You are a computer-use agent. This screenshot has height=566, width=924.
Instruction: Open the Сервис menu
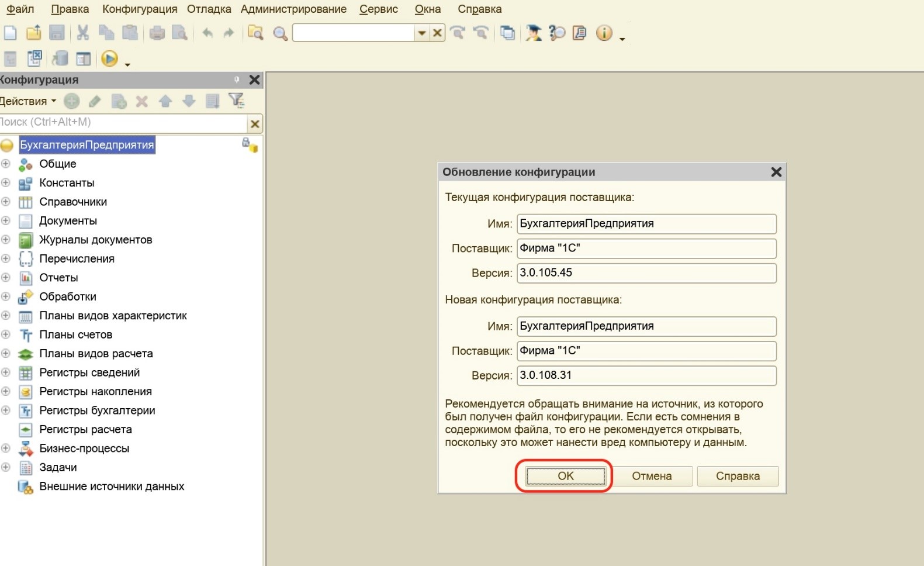pos(379,9)
